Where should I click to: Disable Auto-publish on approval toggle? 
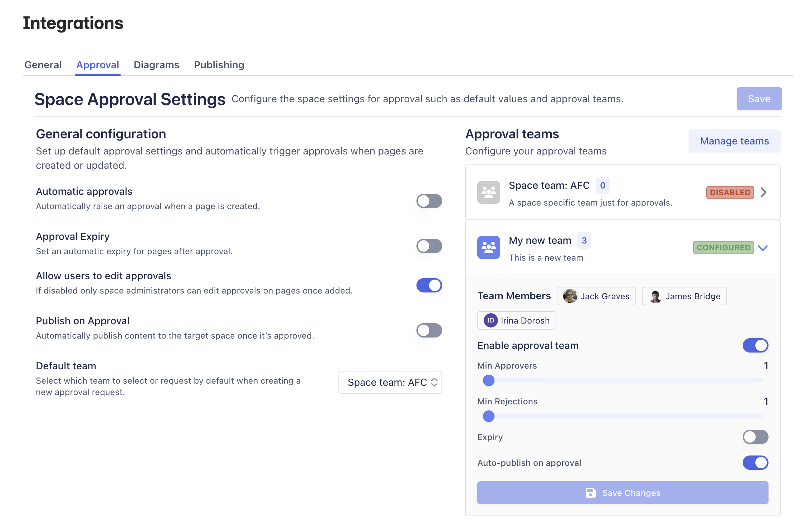coord(755,463)
